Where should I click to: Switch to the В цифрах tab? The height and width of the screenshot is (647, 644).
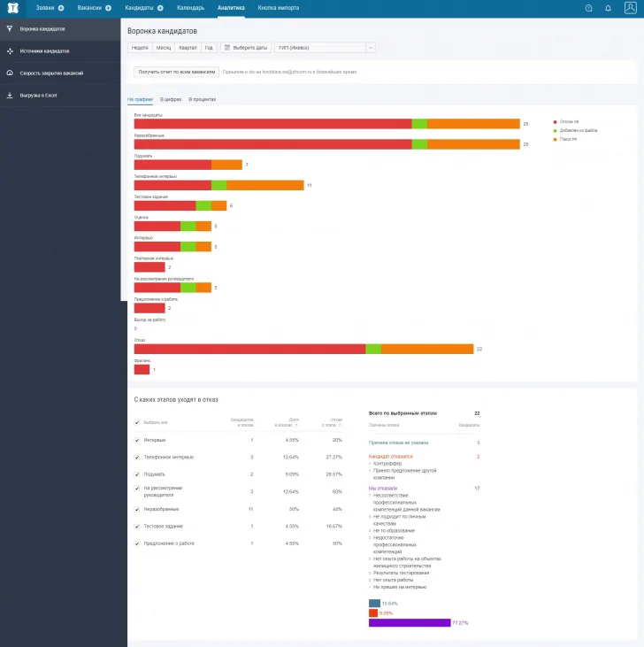click(x=171, y=100)
